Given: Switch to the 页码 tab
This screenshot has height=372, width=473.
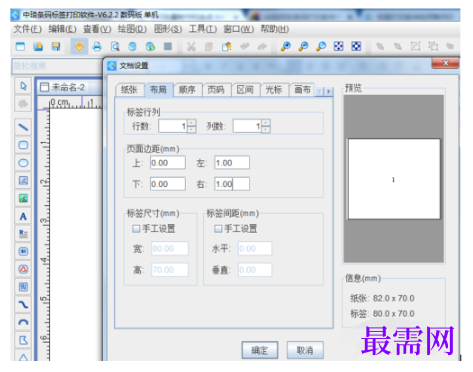Looking at the screenshot, I should coord(216,90).
